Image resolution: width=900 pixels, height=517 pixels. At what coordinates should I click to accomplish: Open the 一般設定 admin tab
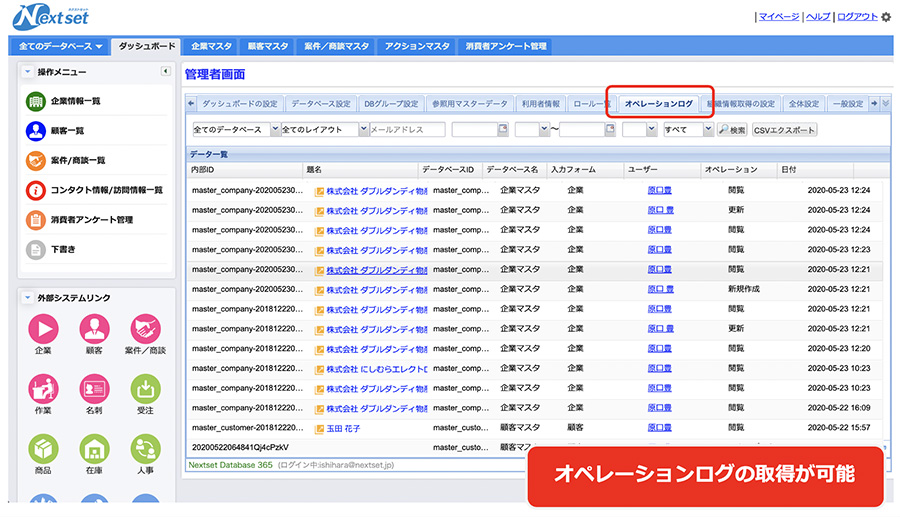tap(848, 104)
